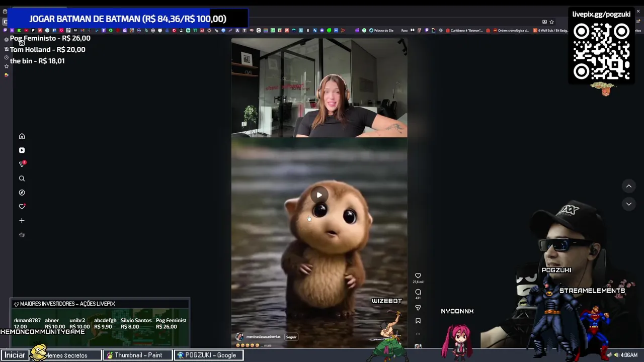Open the 'Roxx' bookmark

[404, 30]
